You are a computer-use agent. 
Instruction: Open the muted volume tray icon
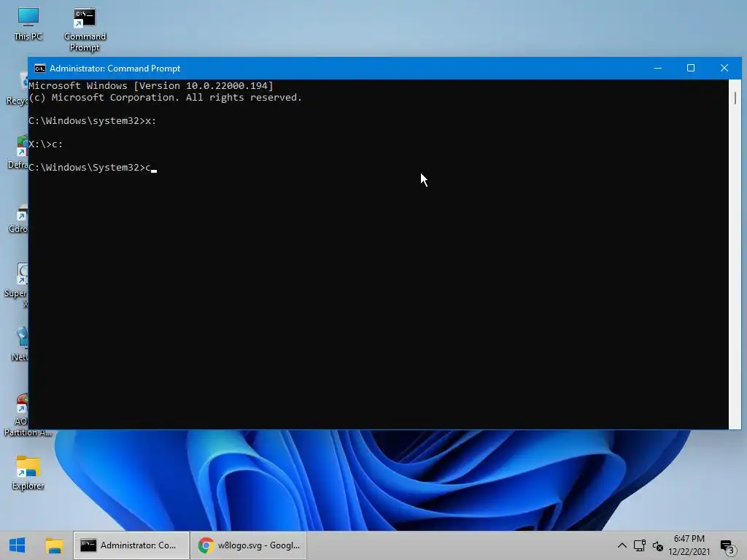658,546
